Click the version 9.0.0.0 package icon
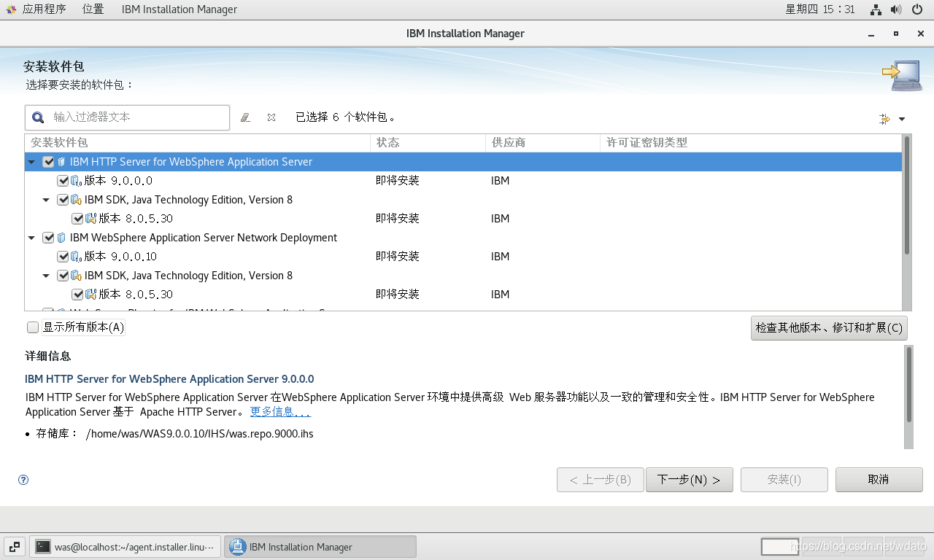Viewport: 934px width, 560px height. tap(77, 181)
